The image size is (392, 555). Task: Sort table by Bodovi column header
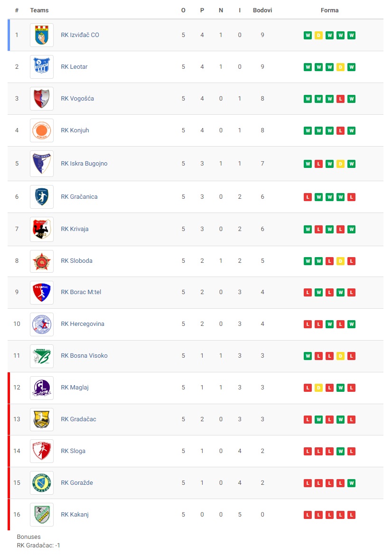pyautogui.click(x=262, y=10)
